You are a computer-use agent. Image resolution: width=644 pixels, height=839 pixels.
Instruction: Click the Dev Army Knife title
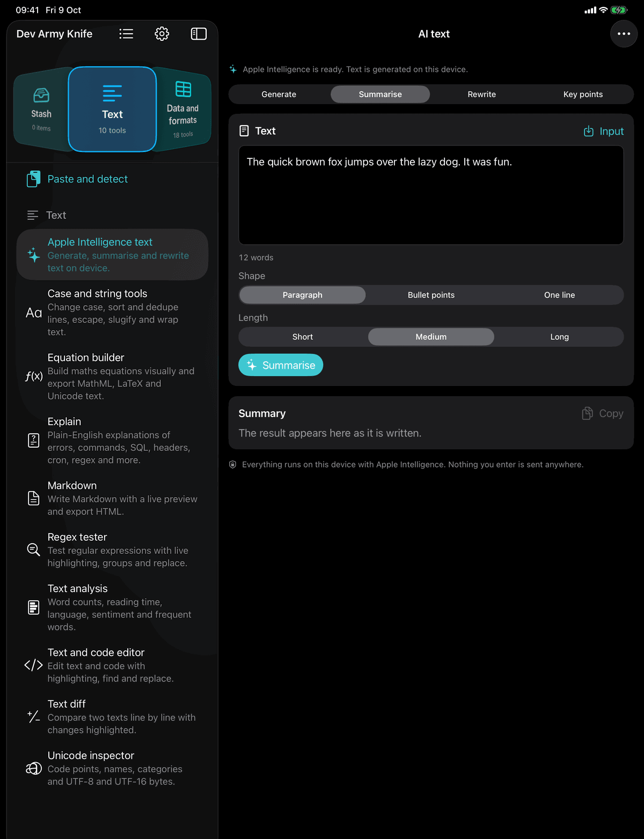point(55,34)
